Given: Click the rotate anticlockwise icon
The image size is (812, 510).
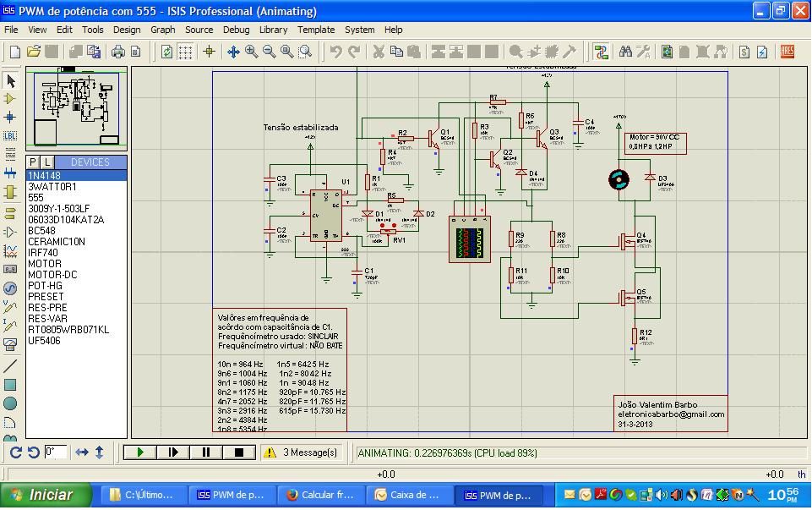Looking at the screenshot, I should click(34, 452).
